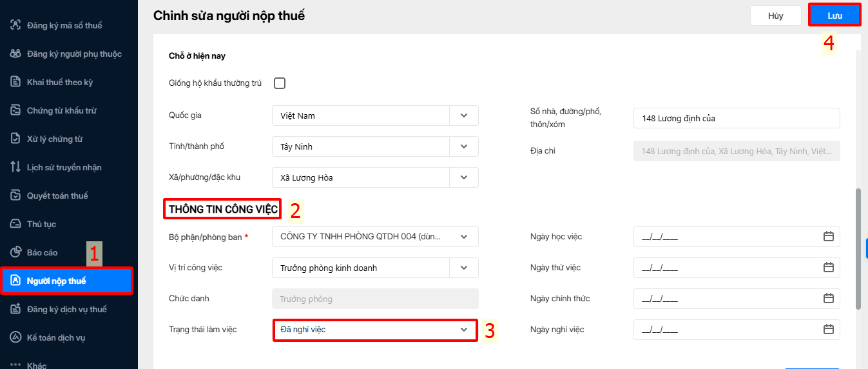The width and height of the screenshot is (868, 369).
Task: Click the Báo cáo pie chart icon
Action: (x=16, y=252)
